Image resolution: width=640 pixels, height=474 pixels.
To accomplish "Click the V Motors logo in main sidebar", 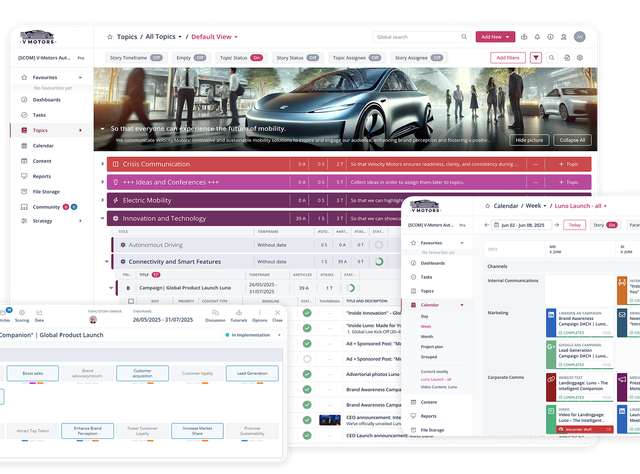I will coord(38,37).
